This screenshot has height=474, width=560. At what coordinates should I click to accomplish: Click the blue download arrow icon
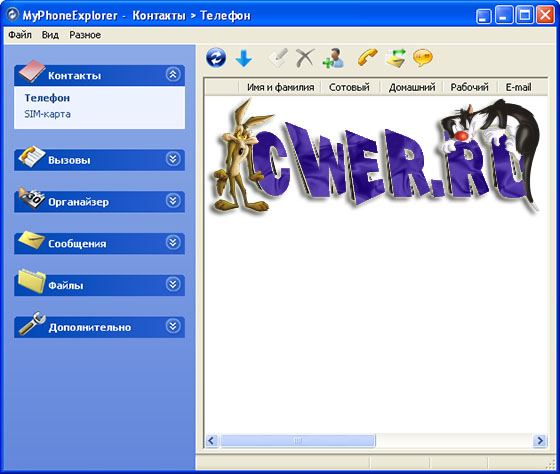tap(244, 58)
